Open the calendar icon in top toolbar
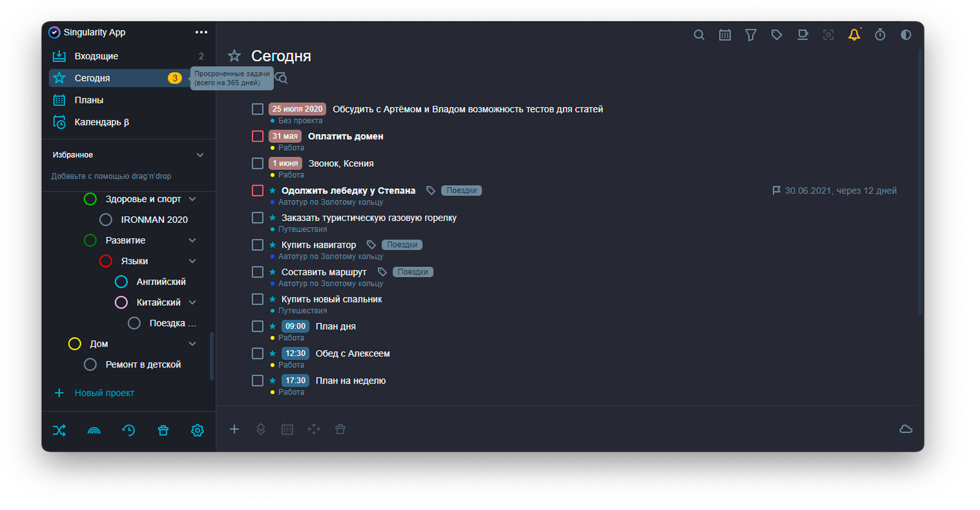The width and height of the screenshot is (980, 510). pos(724,35)
